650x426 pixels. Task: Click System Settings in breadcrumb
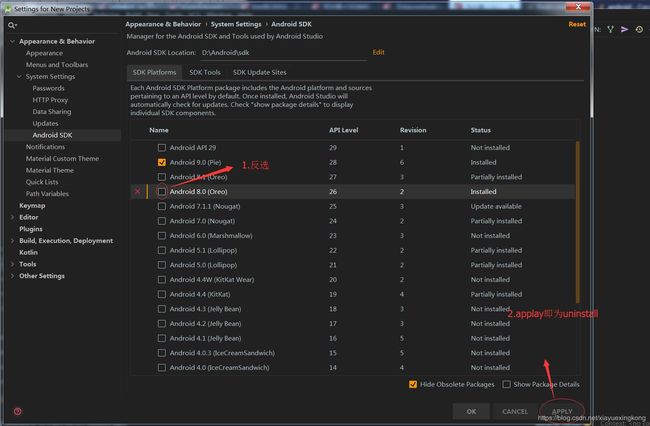(236, 24)
